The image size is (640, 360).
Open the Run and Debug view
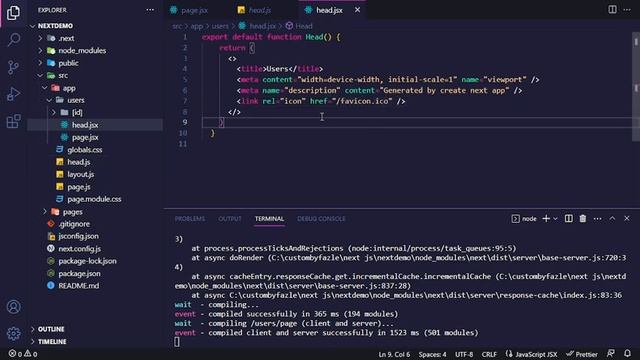[x=13, y=94]
